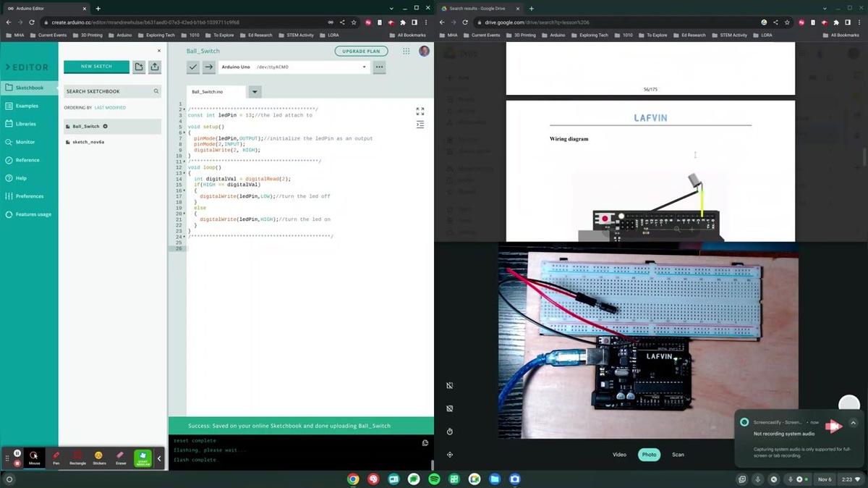Screen dimensions: 868x488
Task: Verify the sketch with the checkmark button
Action: click(x=193, y=67)
